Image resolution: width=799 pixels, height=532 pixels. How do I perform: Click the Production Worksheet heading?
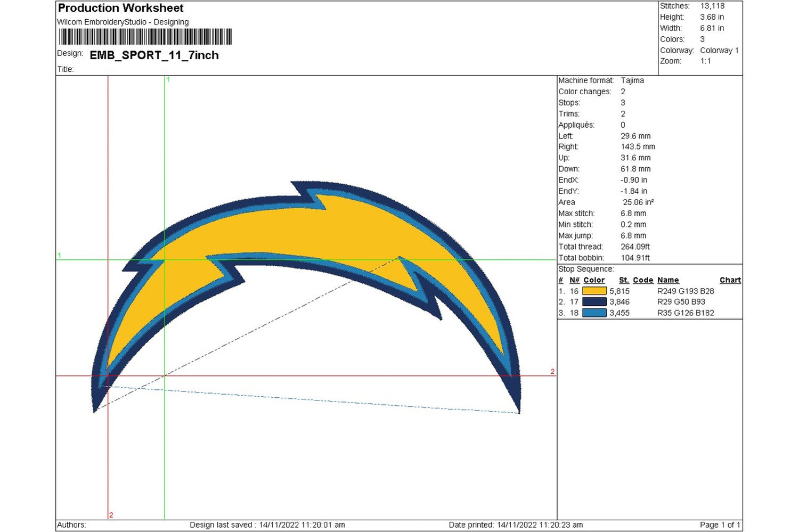pyautogui.click(x=120, y=8)
